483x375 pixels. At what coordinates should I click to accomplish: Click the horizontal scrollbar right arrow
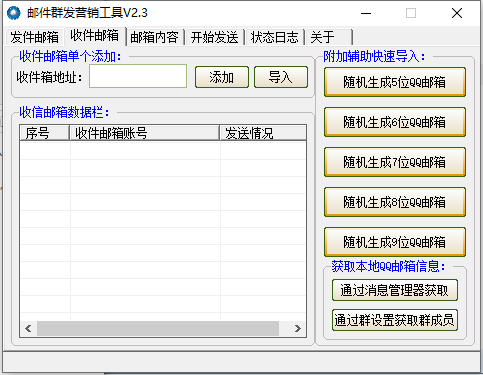(298, 329)
